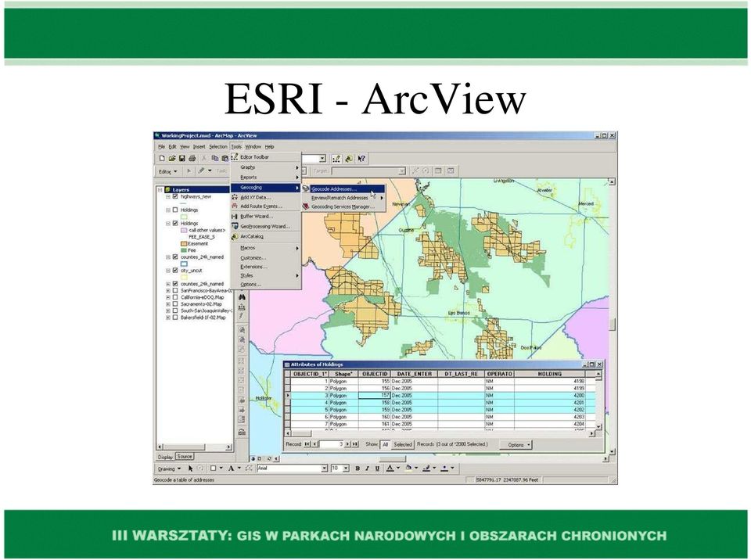Collapse the highways_new layer legend
751x560 pixels.
(168, 196)
